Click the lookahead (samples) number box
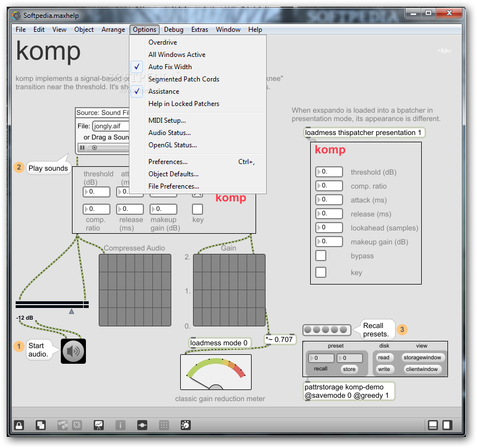This screenshot has width=477, height=448. 329,228
